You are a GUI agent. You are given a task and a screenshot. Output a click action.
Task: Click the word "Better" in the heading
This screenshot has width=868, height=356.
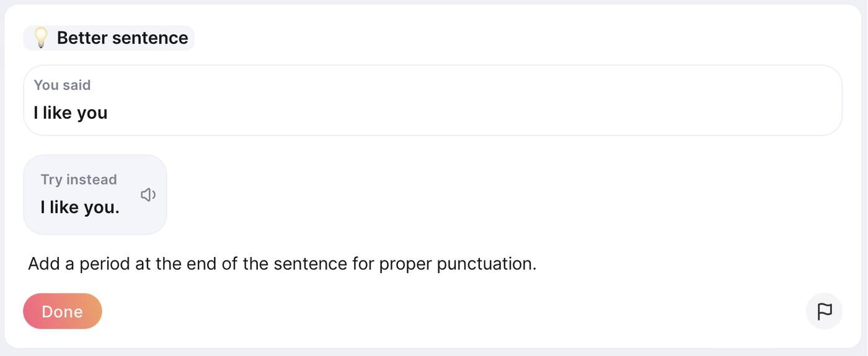[82, 38]
